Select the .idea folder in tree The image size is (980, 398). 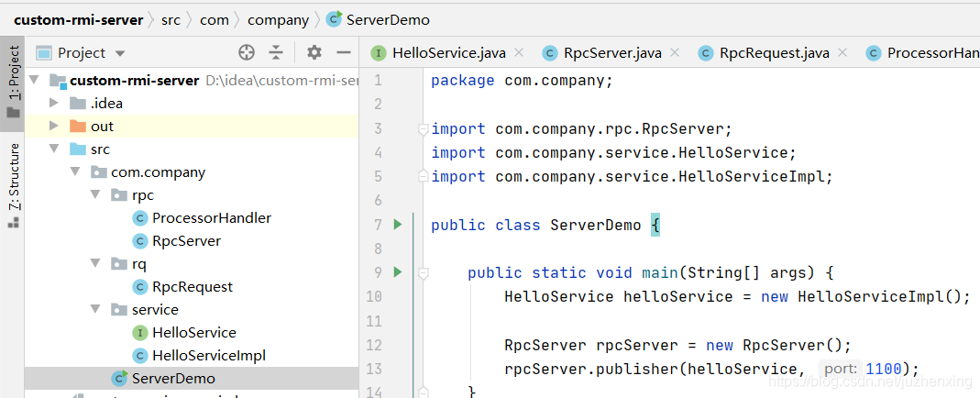[106, 103]
